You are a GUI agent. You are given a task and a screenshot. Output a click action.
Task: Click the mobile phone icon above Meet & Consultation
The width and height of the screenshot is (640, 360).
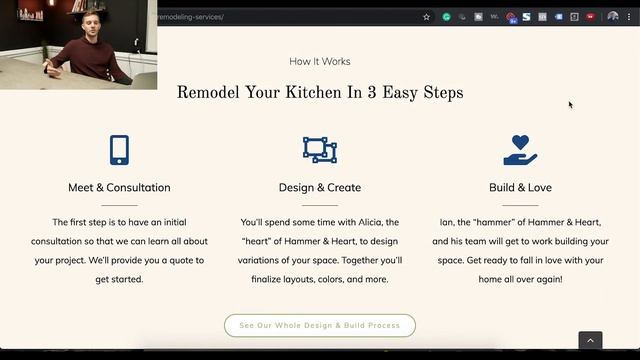pyautogui.click(x=119, y=150)
